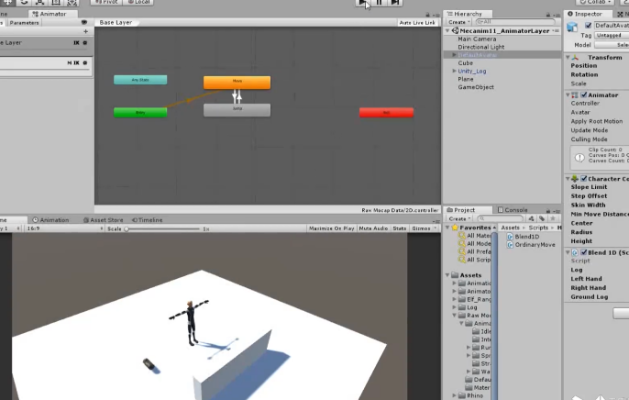Image resolution: width=629 pixels, height=400 pixels.
Task: Click the Search by Type icon in Project
Action: 532,219
